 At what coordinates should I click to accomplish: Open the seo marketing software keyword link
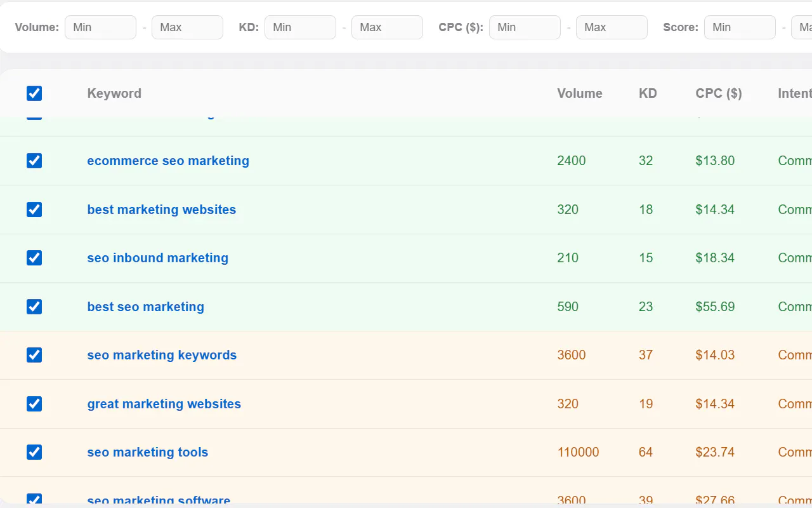(x=159, y=500)
